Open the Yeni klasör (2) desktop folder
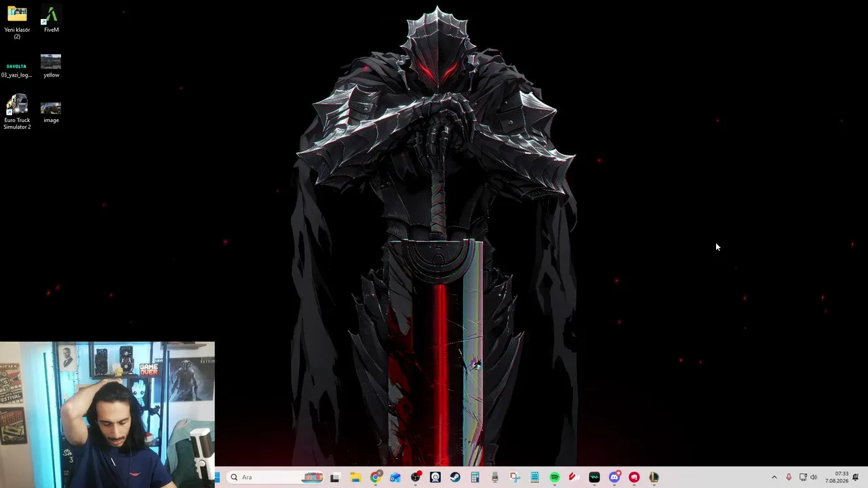This screenshot has width=868, height=488. pyautogui.click(x=17, y=22)
